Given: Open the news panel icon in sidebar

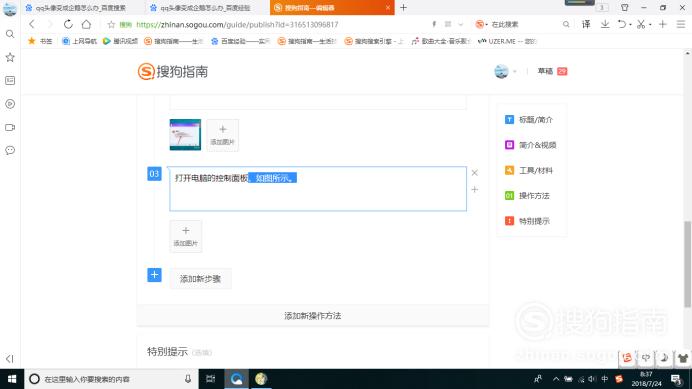Looking at the screenshot, I should pyautogui.click(x=10, y=80).
